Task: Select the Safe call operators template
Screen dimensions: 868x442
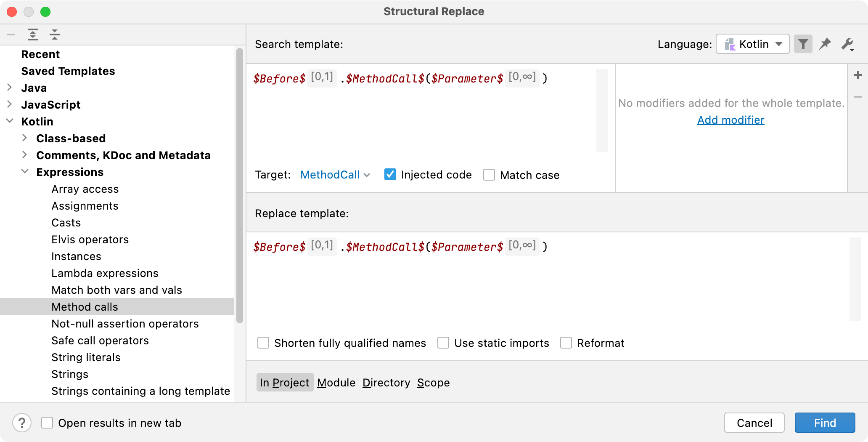Action: click(100, 340)
